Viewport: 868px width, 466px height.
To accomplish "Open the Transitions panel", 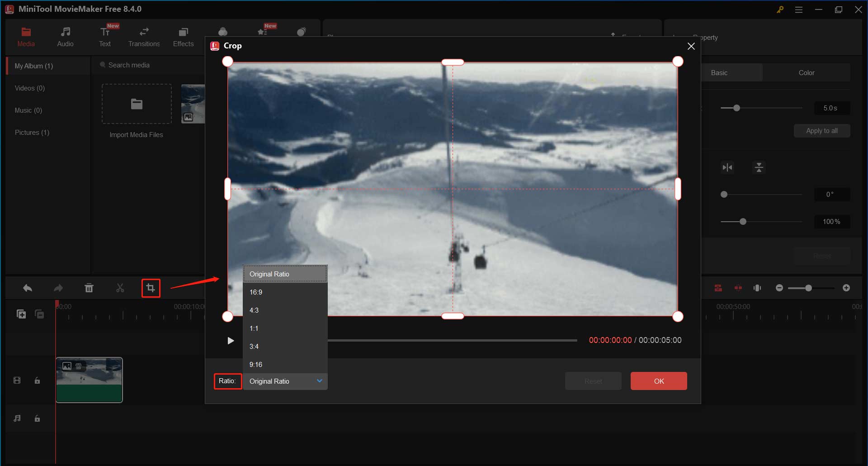I will pyautogui.click(x=144, y=36).
